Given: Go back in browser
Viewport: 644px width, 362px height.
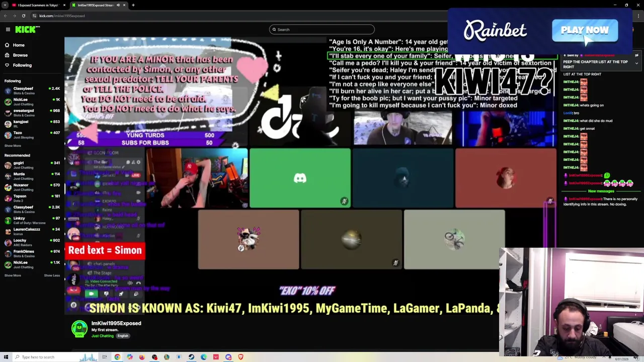Looking at the screenshot, I should click(6, 16).
